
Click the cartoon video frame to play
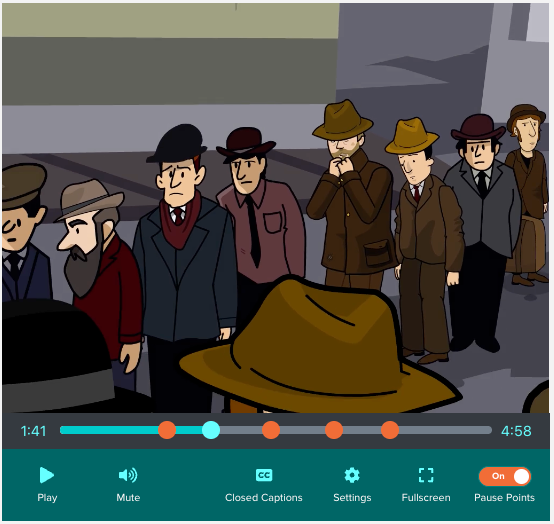(x=276, y=208)
